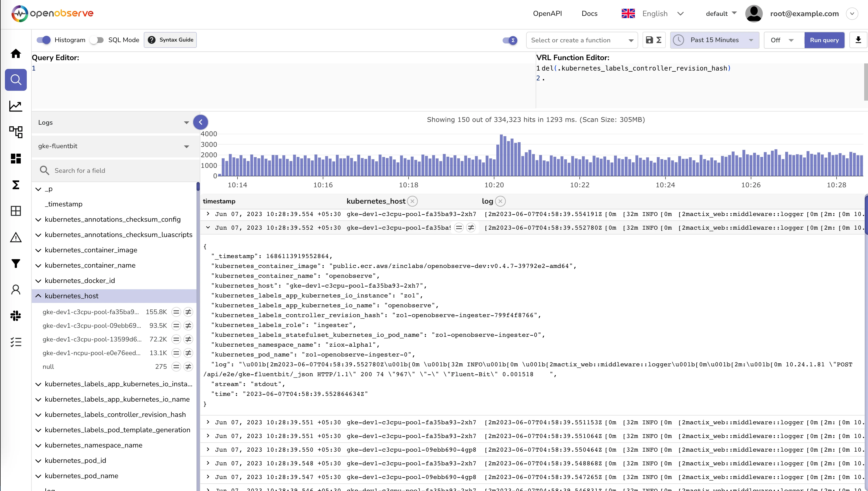Toggle the VRL function editor switch

tap(509, 40)
